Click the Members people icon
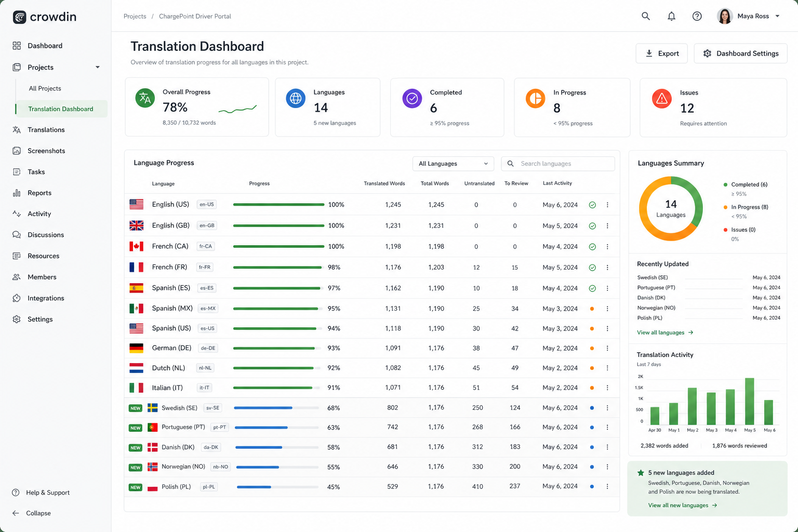The image size is (798, 532). [x=17, y=277]
